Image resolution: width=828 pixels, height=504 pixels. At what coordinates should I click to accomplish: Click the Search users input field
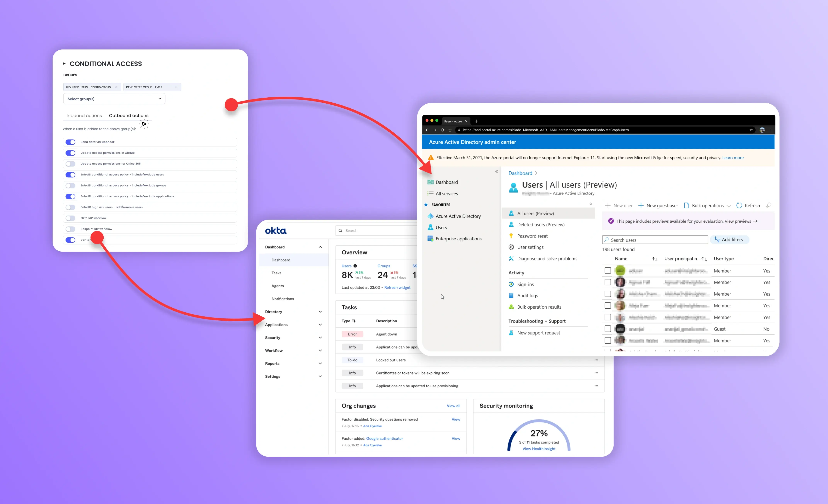(655, 240)
